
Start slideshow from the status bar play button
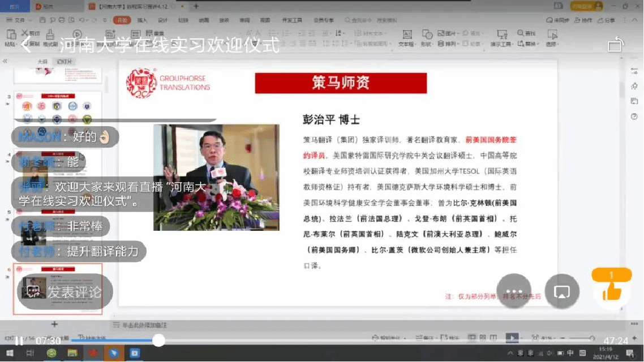click(512, 338)
